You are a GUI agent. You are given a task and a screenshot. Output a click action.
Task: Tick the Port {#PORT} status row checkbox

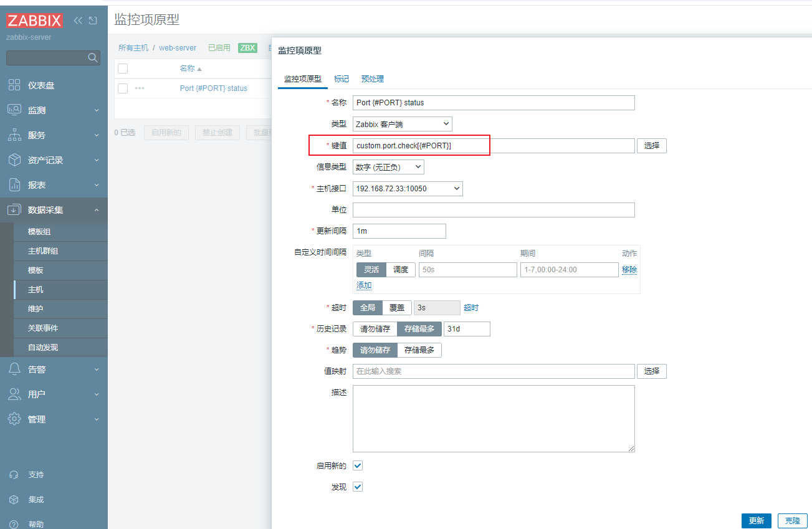(x=123, y=88)
